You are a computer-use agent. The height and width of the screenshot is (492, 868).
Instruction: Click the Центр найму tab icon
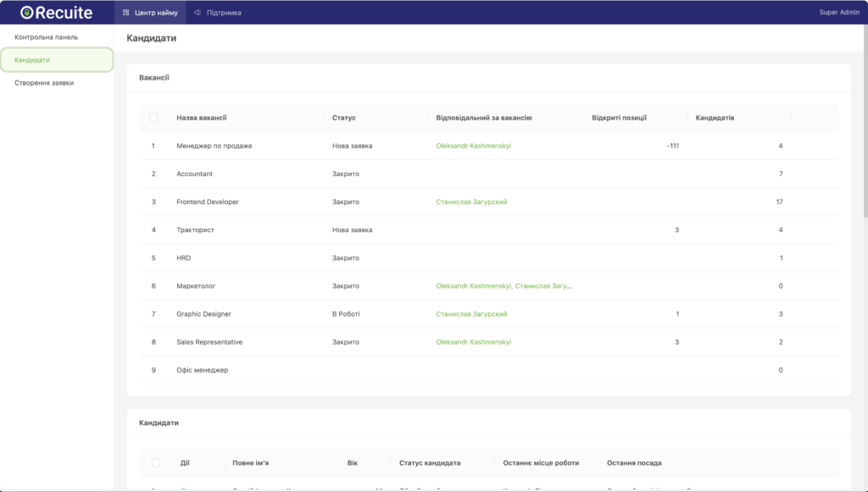126,13
